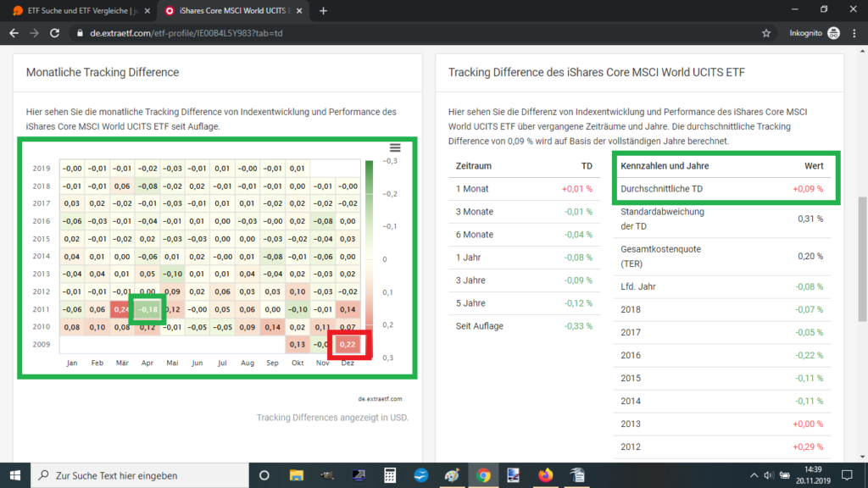Switch to the ETF Suche und ETF Vergleiche tab
This screenshot has width=868, height=488.
[x=81, y=11]
